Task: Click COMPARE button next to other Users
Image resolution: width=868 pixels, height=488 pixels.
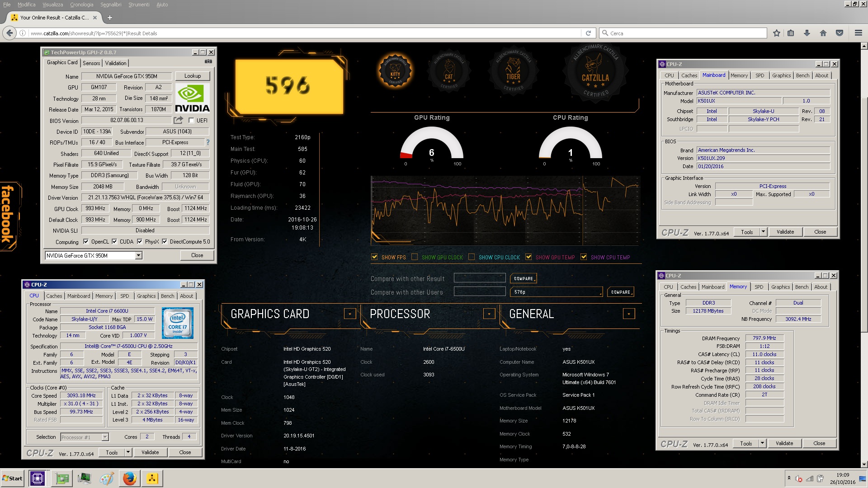Action: click(x=621, y=292)
